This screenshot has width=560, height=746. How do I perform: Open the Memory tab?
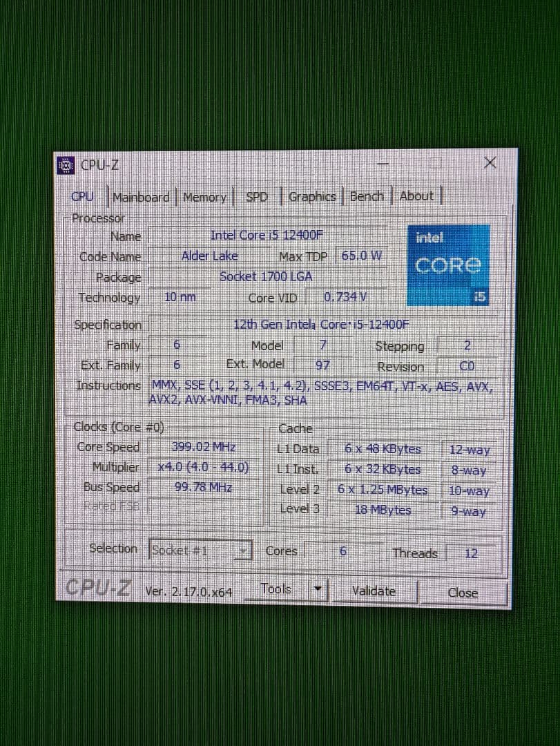[204, 197]
